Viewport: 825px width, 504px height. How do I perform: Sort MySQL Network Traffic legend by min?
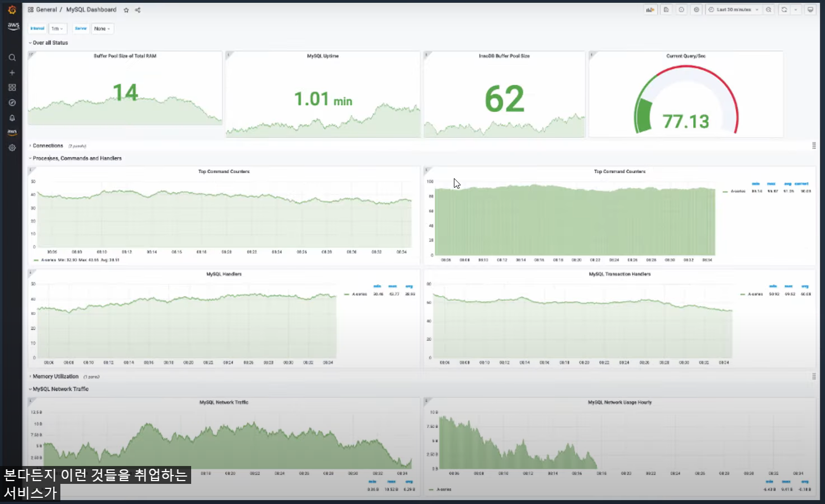pos(372,482)
